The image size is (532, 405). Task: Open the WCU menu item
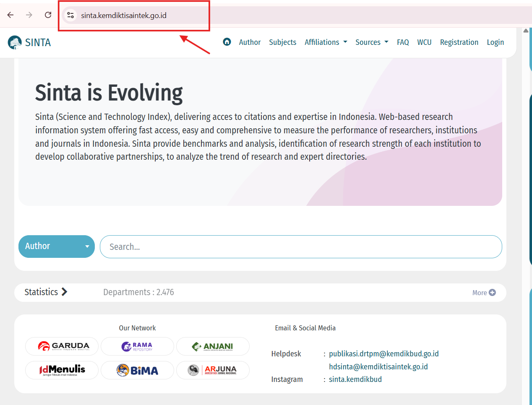point(424,42)
